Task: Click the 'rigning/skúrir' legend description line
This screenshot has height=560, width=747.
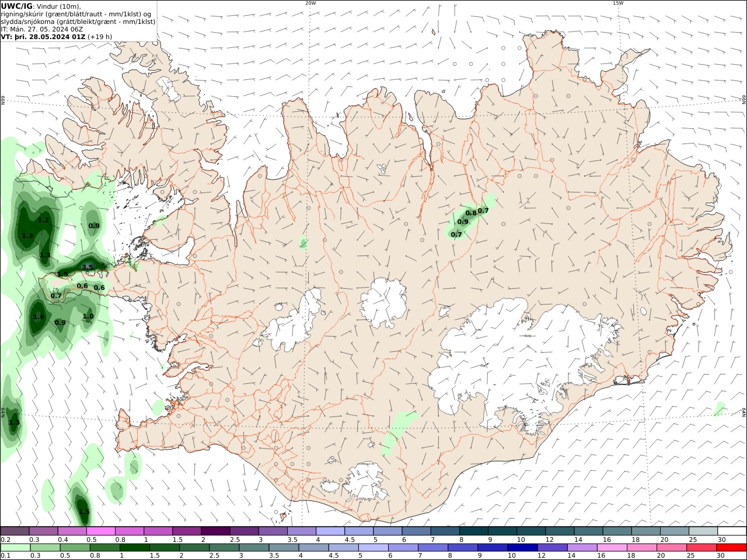Action: (x=76, y=14)
